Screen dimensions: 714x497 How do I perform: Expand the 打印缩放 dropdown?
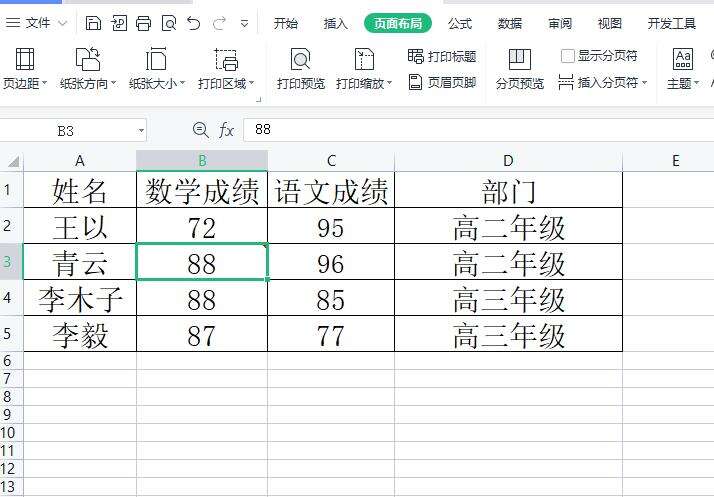pyautogui.click(x=389, y=83)
